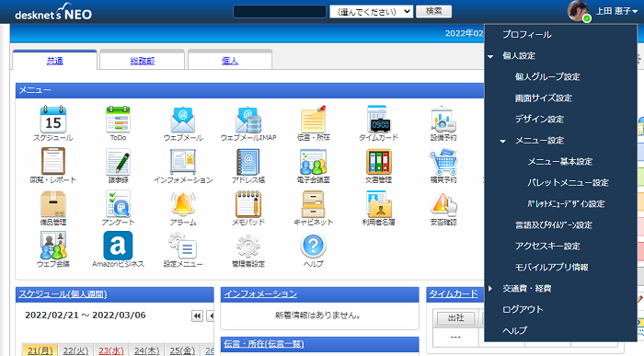
Task: Open the 電子会議室 icon
Action: [x=313, y=161]
